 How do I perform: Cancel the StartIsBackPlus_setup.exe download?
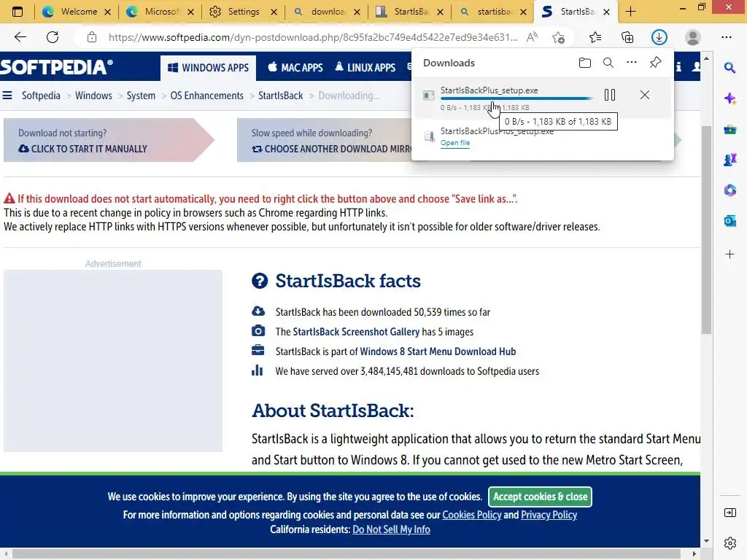(x=645, y=95)
